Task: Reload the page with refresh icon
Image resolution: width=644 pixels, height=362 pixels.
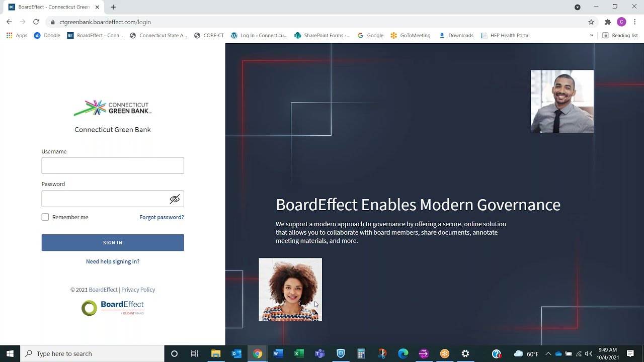Action: pos(36,22)
